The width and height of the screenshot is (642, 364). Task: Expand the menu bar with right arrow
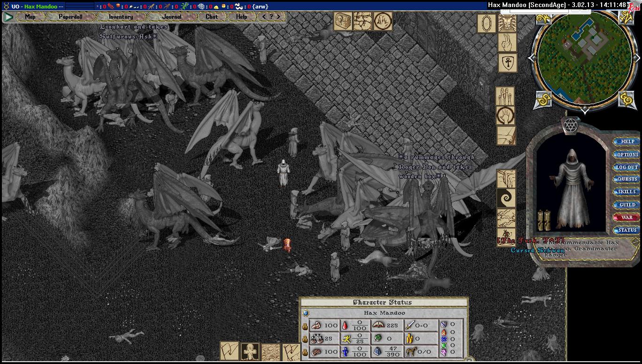point(278,17)
